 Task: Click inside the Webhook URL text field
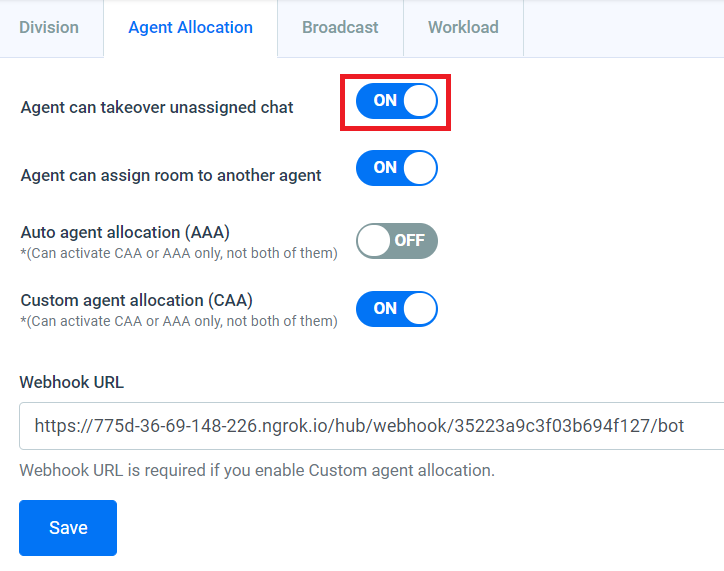[372, 426]
